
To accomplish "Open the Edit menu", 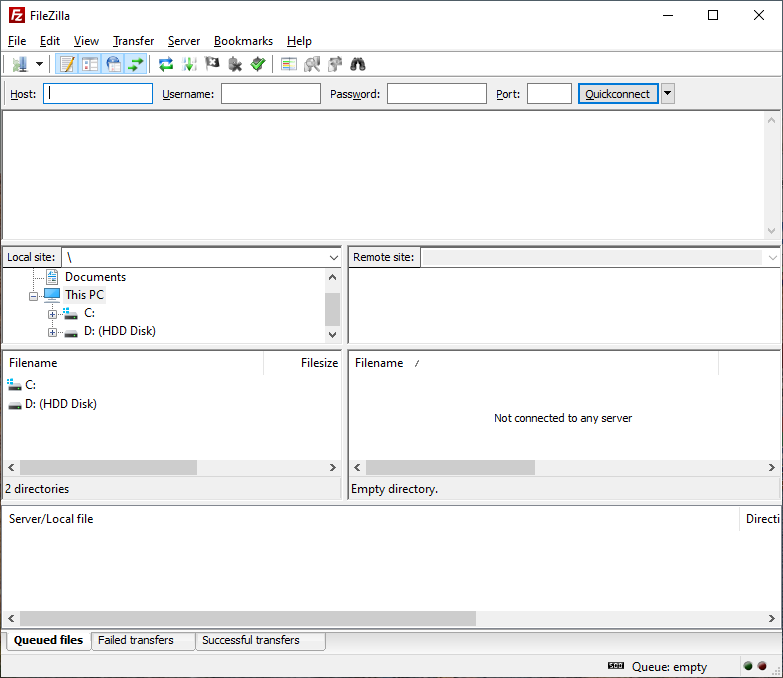I will click(50, 41).
